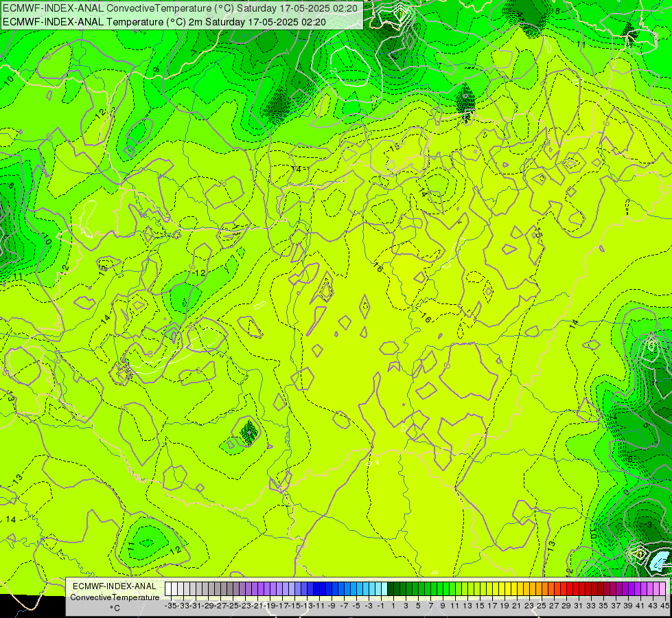
Task: Pick the pink swatch above legend value 45
Action: click(662, 589)
